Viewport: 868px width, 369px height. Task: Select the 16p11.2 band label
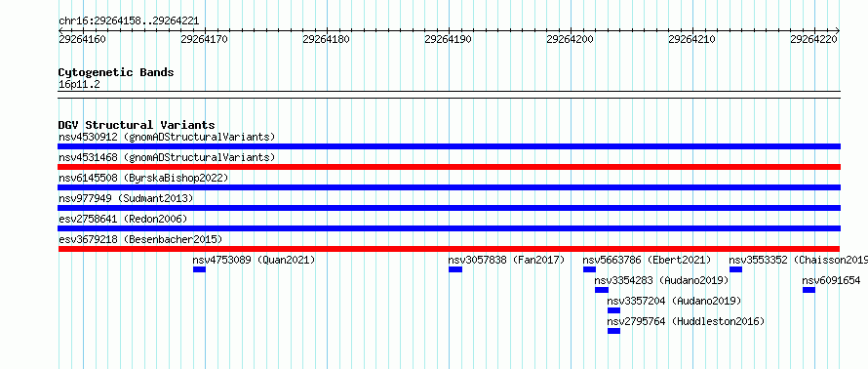(x=79, y=85)
